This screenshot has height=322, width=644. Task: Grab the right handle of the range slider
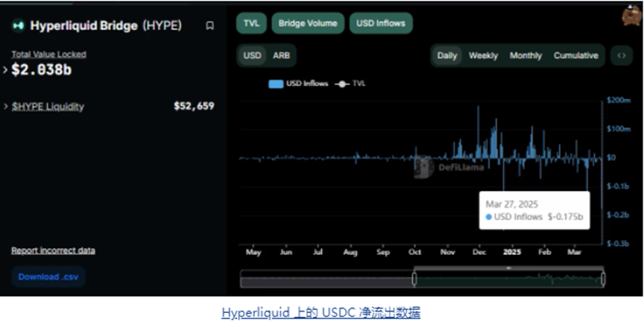click(x=603, y=279)
